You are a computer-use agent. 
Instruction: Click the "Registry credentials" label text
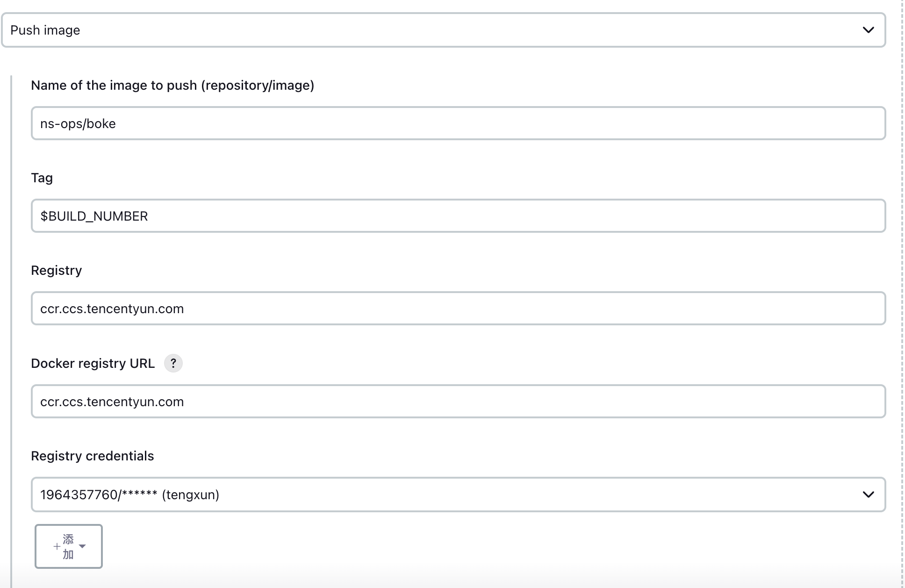point(92,456)
